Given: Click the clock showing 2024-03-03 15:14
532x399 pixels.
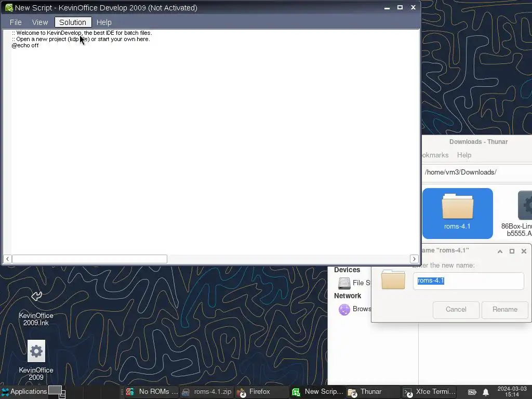Looking at the screenshot, I should tap(512, 392).
